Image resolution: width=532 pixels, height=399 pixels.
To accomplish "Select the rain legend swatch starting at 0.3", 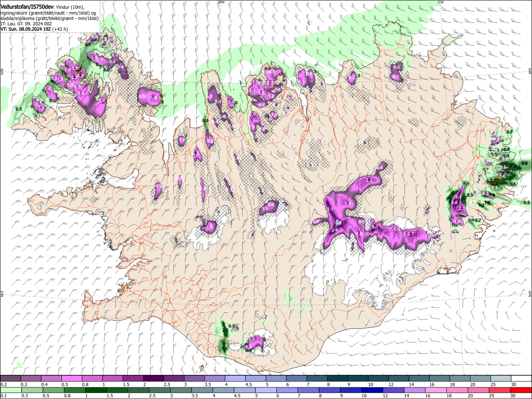I will pos(31,390).
